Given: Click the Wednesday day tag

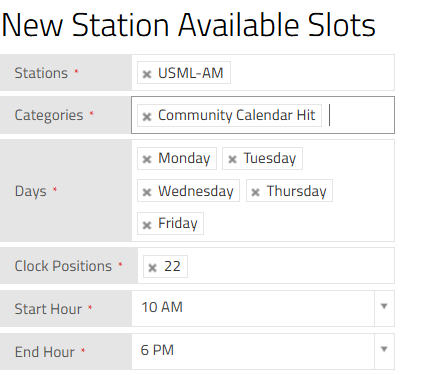Looking at the screenshot, I should click(188, 191).
